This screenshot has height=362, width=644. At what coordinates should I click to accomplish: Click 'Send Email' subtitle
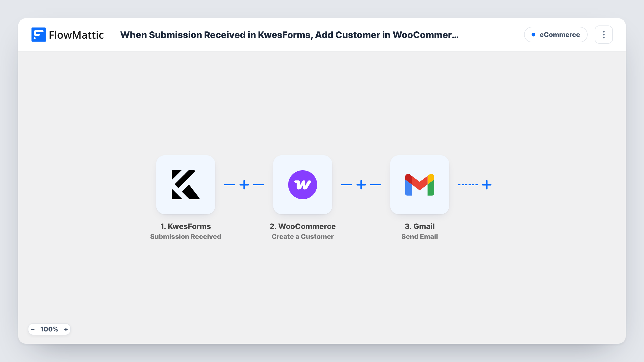420,237
